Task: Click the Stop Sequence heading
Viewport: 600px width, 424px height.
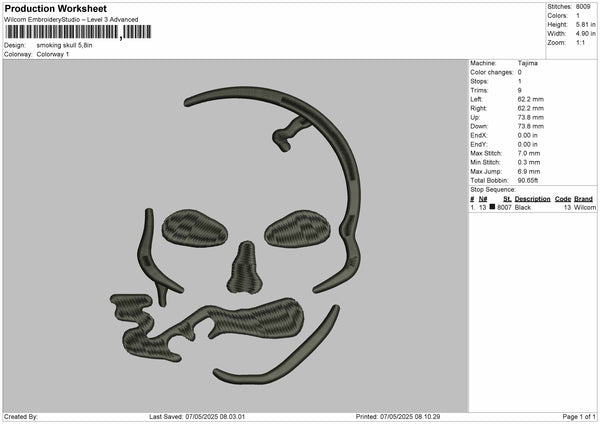Action: pos(493,190)
